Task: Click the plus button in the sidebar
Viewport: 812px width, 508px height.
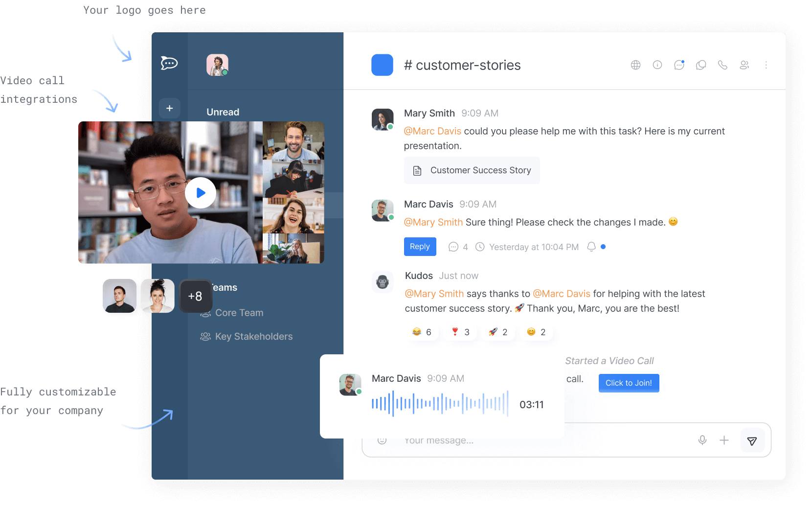Action: click(170, 108)
